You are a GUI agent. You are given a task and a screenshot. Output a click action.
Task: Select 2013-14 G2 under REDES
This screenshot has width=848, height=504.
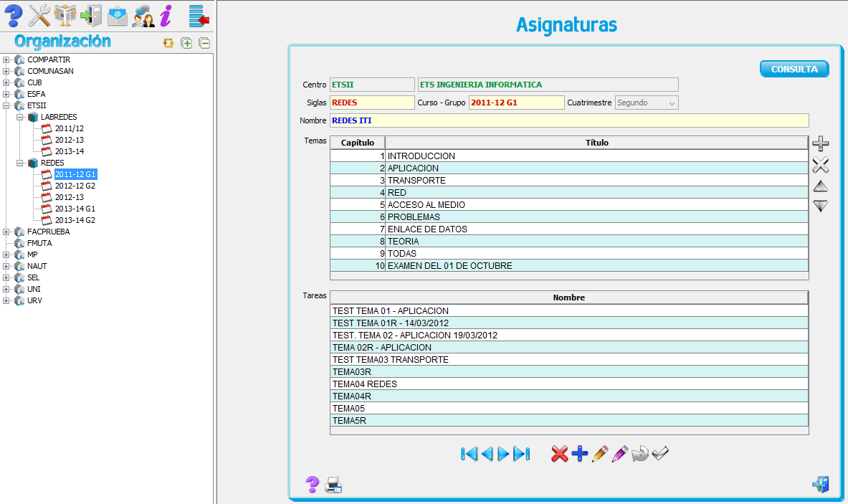(75, 220)
